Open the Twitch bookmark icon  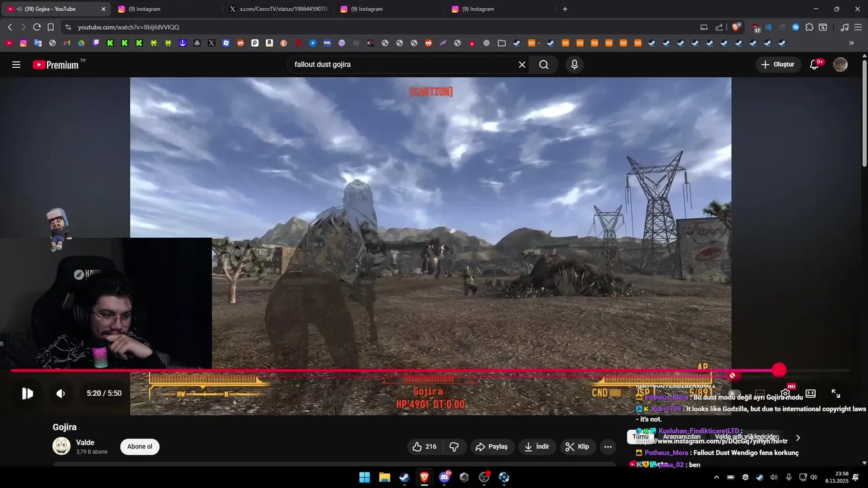pos(96,43)
